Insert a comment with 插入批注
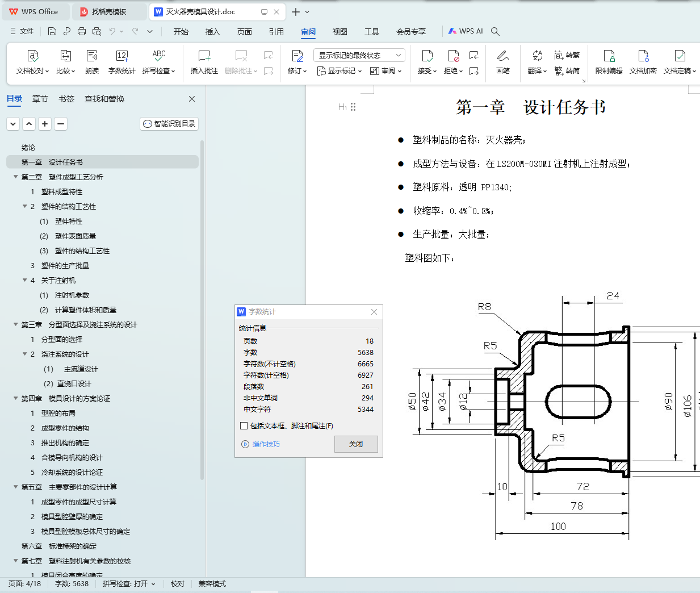Image resolution: width=700 pixels, height=593 pixels. 204,62
